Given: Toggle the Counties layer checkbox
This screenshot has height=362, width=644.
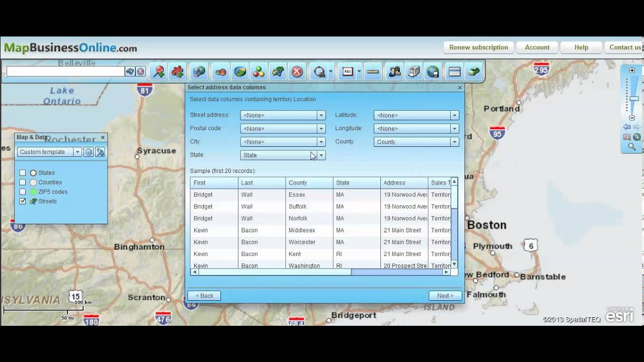Looking at the screenshot, I should click(x=23, y=182).
